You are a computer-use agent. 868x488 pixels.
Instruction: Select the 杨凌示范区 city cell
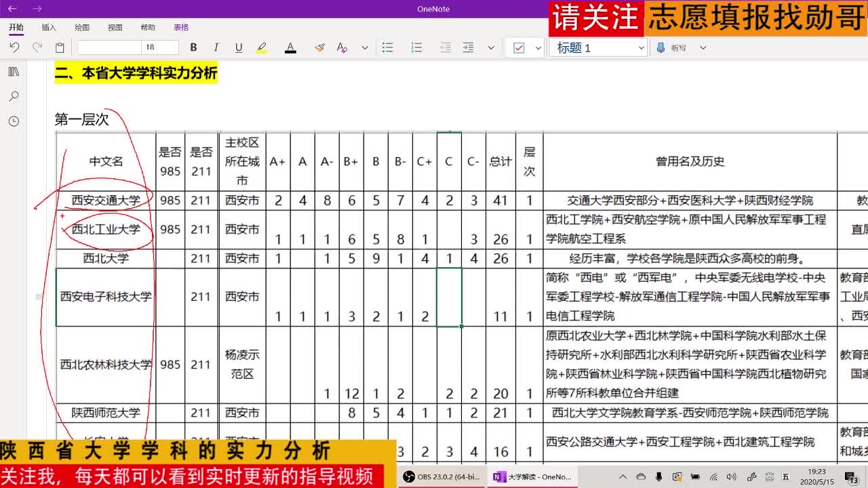tap(242, 365)
